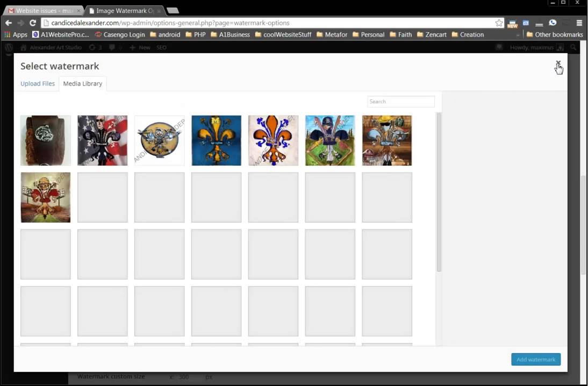Select the American flag fleur-de-lis thumbnail
588x386 pixels.
click(102, 141)
